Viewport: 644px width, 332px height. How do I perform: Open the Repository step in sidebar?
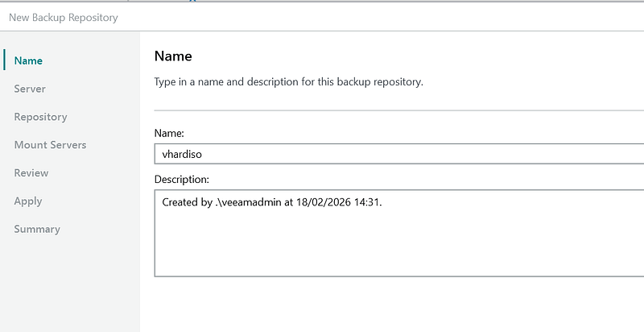[40, 117]
